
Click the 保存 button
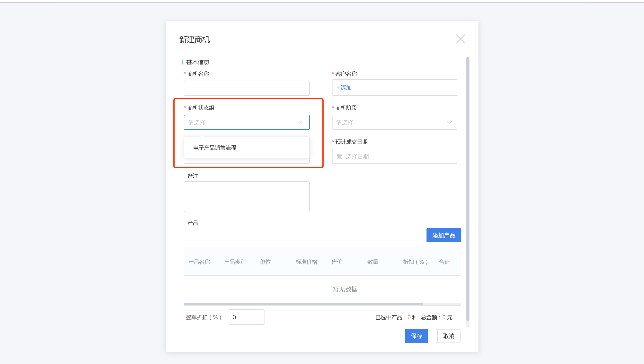point(416,336)
